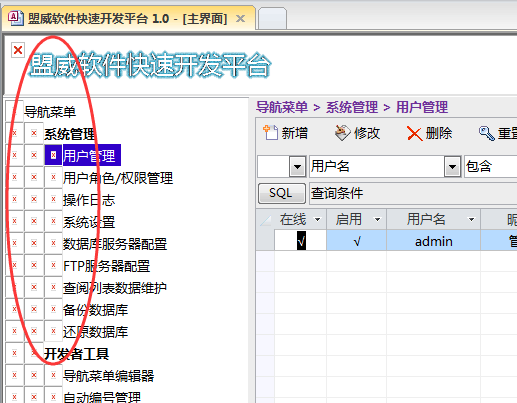This screenshot has width=517, height=403.
Task: Click the 查询条件 input field
Action: tap(413, 193)
